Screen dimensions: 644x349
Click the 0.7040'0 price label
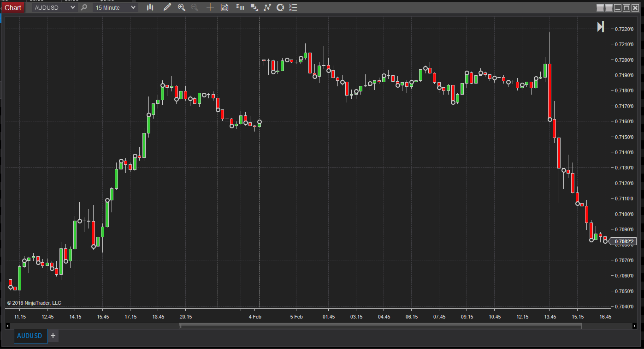click(x=624, y=306)
